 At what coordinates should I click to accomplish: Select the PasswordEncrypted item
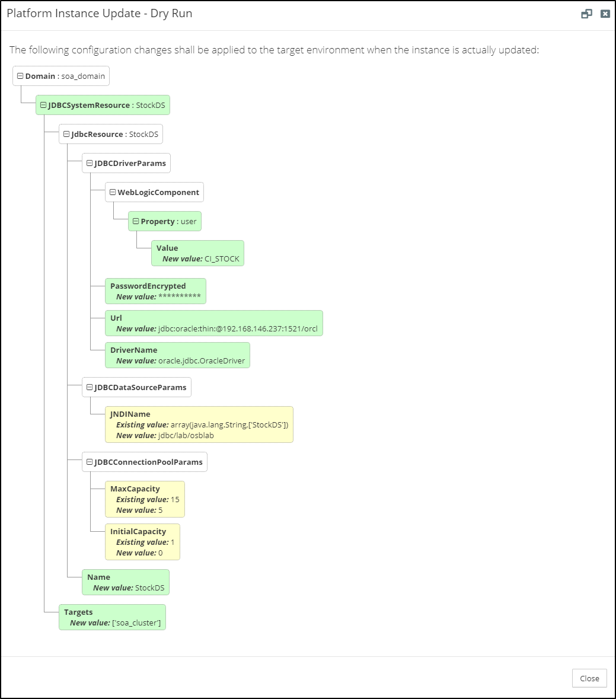(155, 291)
